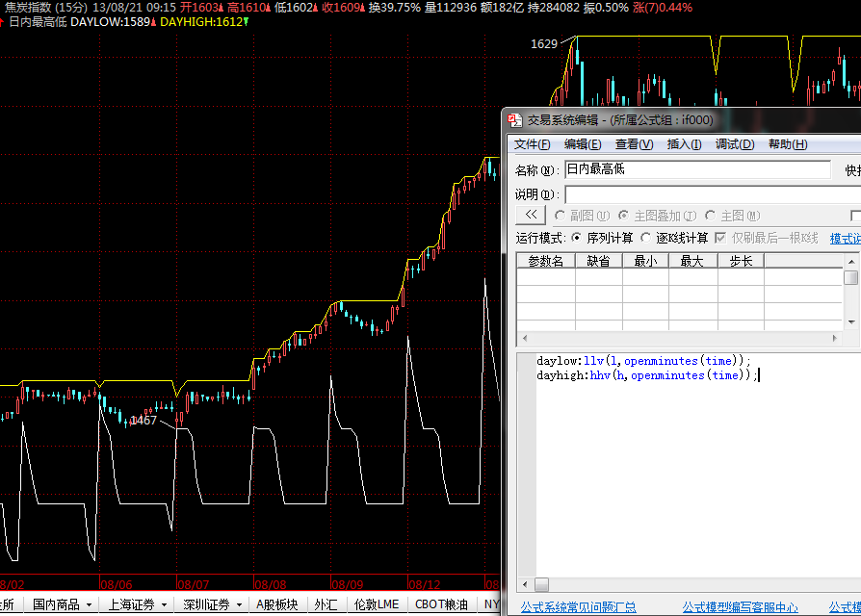
Task: Select 逐K线计算 run mode
Action: [x=646, y=238]
